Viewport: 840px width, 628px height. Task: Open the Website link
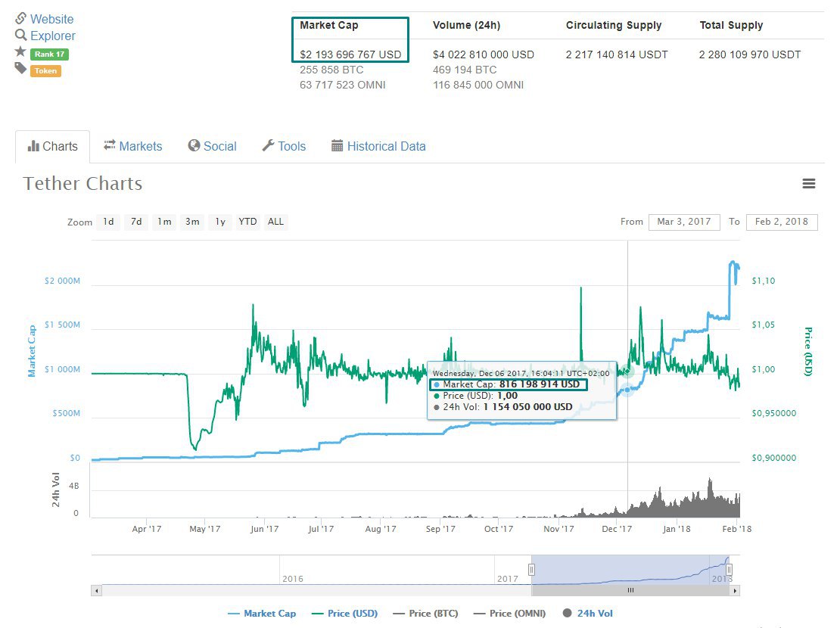click(52, 19)
